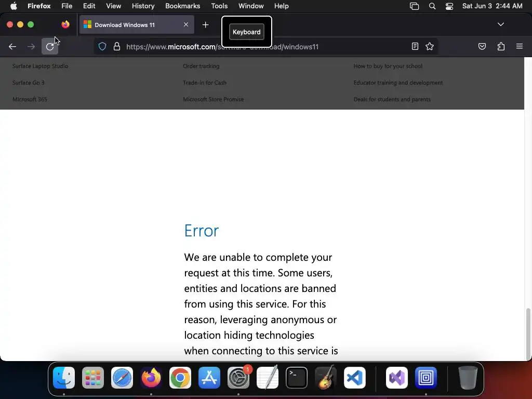Open Deals for students and parents
The width and height of the screenshot is (532, 399).
[x=392, y=99]
